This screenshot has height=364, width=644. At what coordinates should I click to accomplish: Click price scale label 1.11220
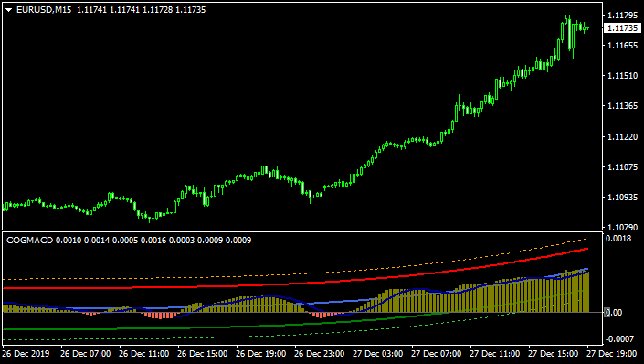(623, 136)
